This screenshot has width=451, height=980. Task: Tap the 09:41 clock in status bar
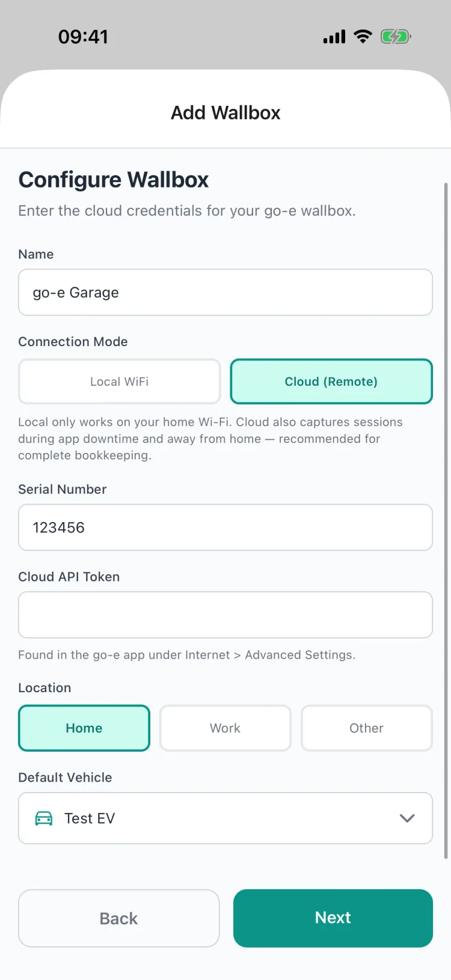click(x=83, y=37)
